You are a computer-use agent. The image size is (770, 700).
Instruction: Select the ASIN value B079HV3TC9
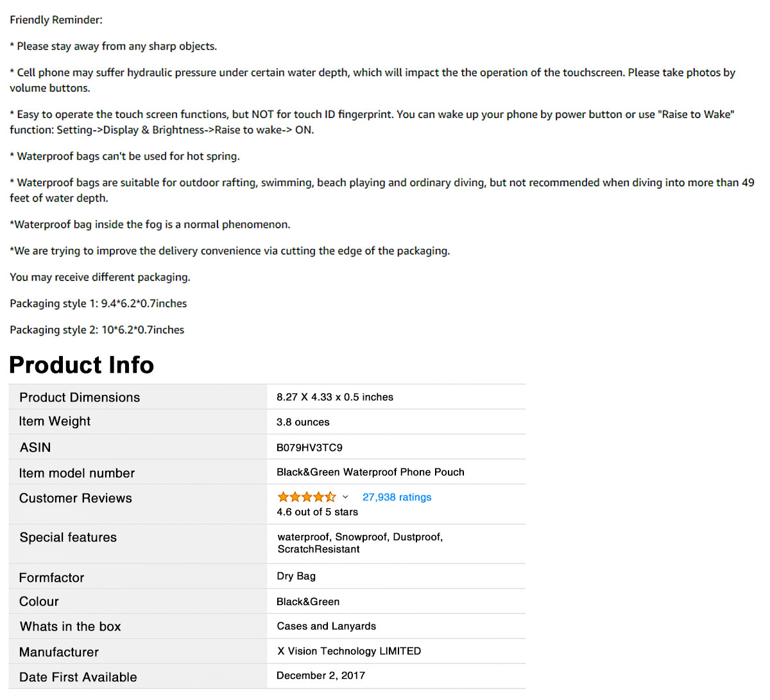[309, 448]
